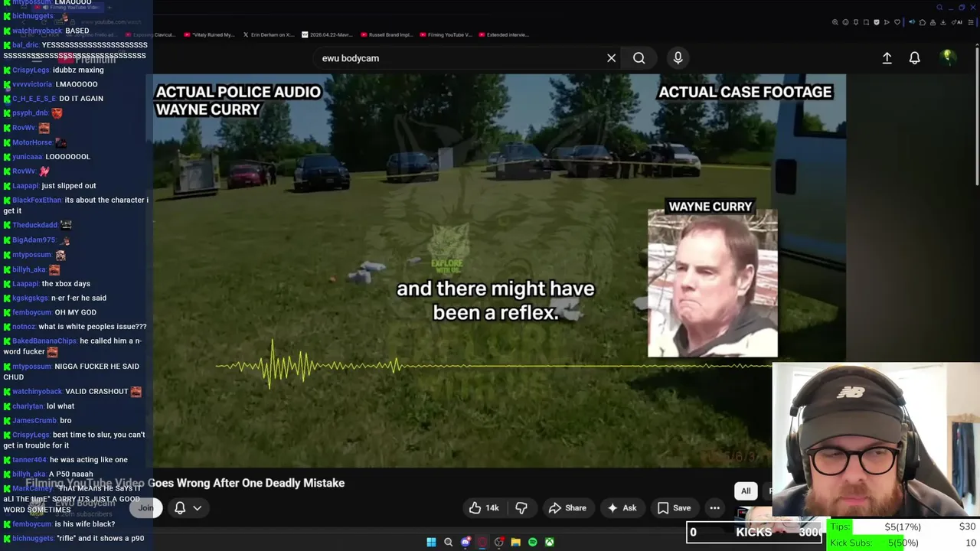This screenshot has height=551, width=980.
Task: Clear the YouTube search box with the X
Action: pos(611,58)
